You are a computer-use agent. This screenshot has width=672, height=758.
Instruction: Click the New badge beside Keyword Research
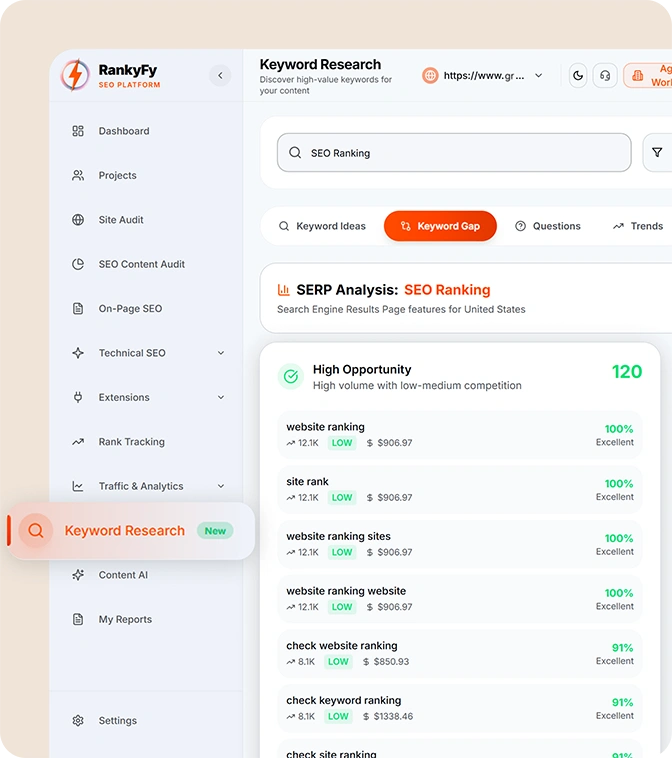[215, 531]
